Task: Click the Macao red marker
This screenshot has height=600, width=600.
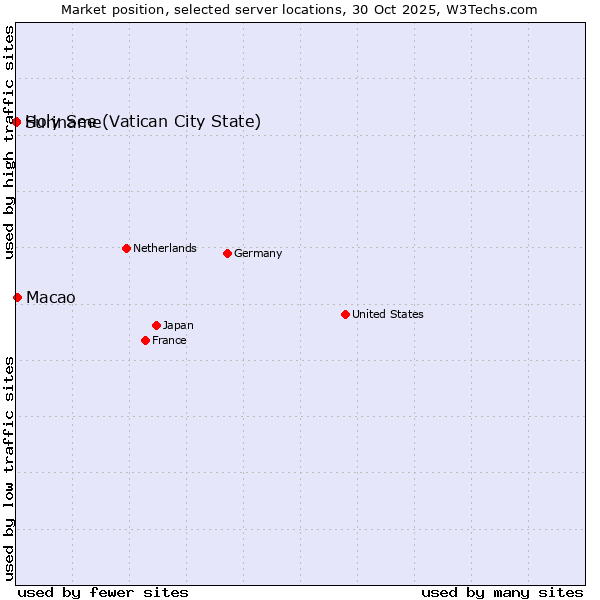Action: click(x=17, y=297)
